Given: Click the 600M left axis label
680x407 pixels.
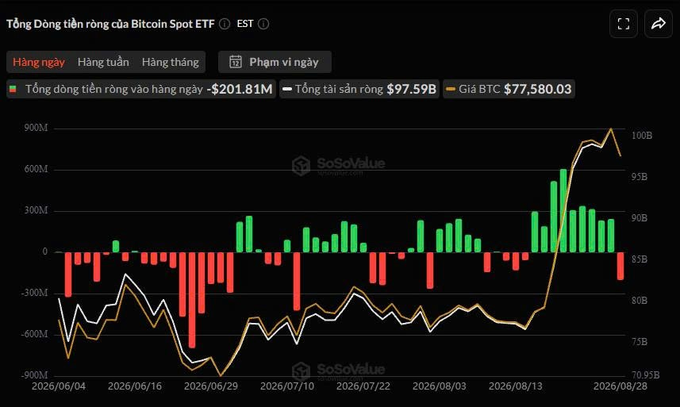Looking at the screenshot, I should (x=36, y=169).
